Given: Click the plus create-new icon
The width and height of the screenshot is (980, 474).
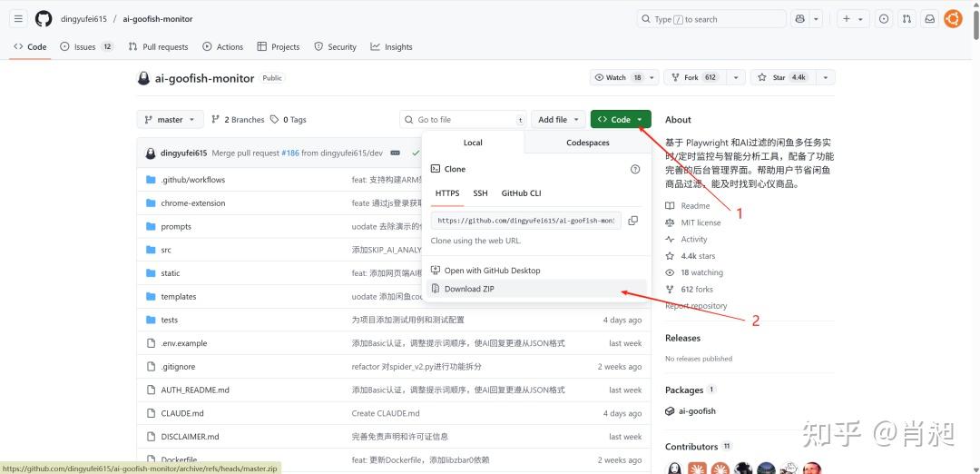Looking at the screenshot, I should (x=847, y=19).
